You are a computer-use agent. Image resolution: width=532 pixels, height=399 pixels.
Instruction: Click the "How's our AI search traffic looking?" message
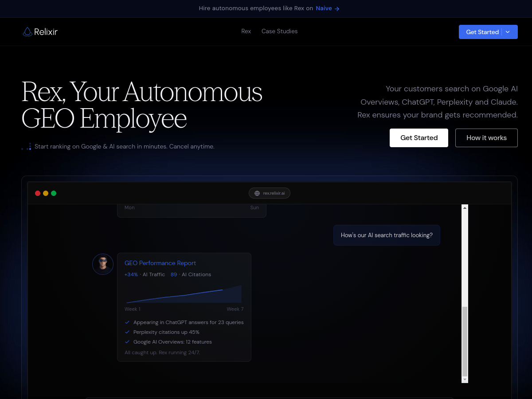(387, 235)
